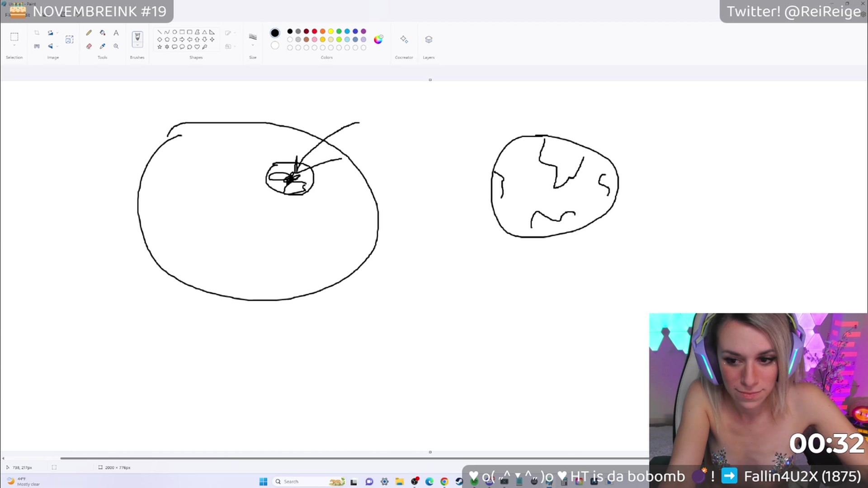The image size is (868, 488).
Task: Expand the Brushes dropdown arrow
Action: point(137,45)
